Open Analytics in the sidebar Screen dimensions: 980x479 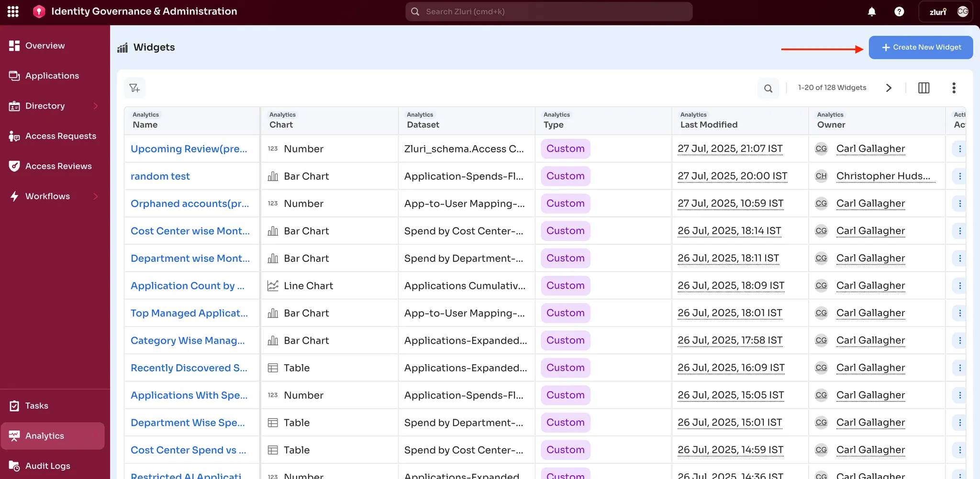tap(53, 436)
